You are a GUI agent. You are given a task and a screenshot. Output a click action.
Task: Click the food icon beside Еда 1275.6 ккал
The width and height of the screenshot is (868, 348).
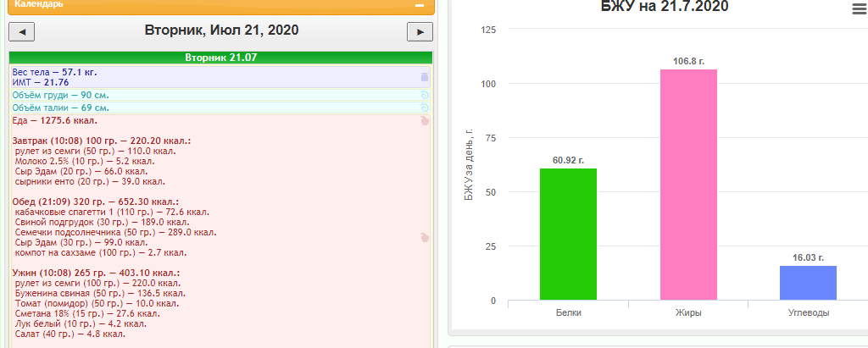coord(425,120)
